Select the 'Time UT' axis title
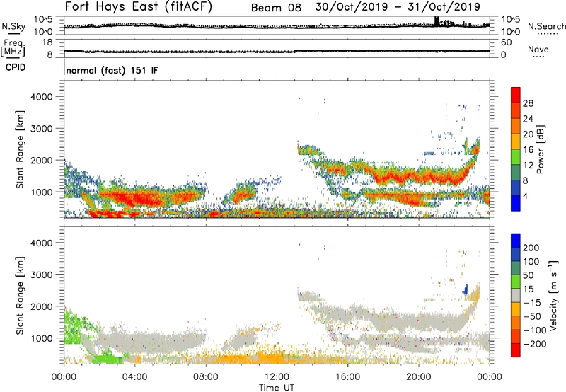Screen dimensions: 566x392 tap(277, 388)
